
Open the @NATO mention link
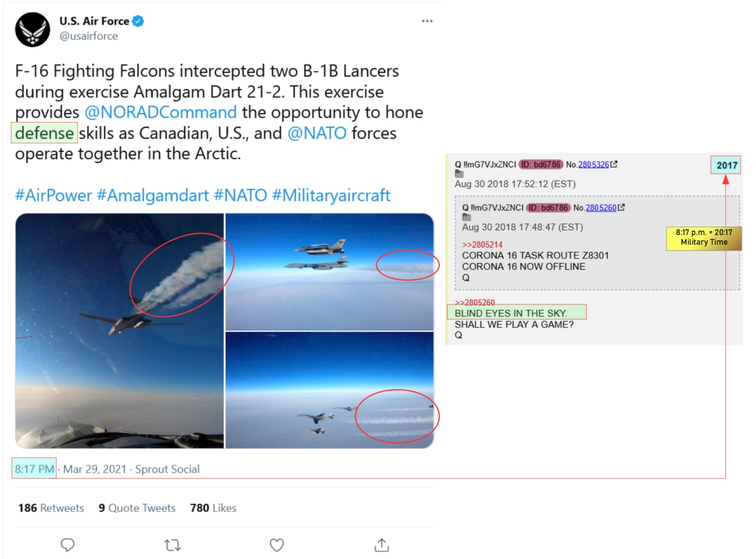317,133
